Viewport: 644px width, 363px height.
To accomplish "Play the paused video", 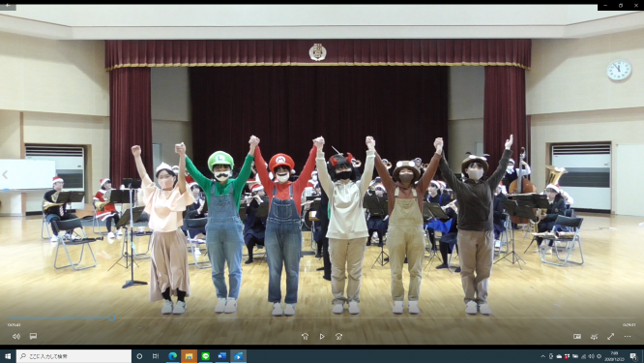I will 322,336.
